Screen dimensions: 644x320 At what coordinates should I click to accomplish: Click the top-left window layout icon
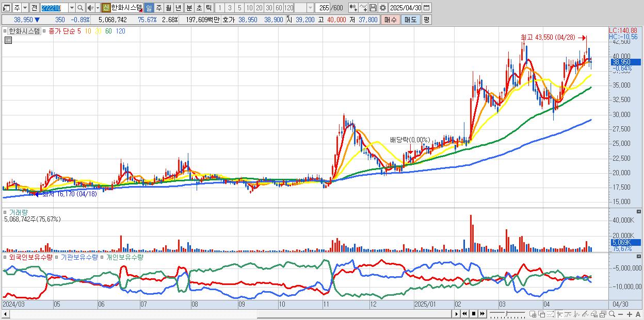point(6,8)
